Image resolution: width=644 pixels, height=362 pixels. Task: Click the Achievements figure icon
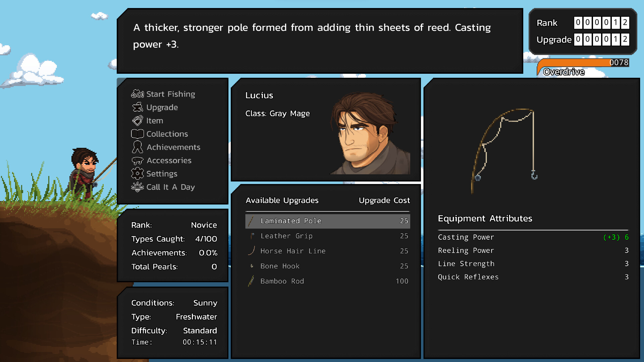pyautogui.click(x=137, y=147)
